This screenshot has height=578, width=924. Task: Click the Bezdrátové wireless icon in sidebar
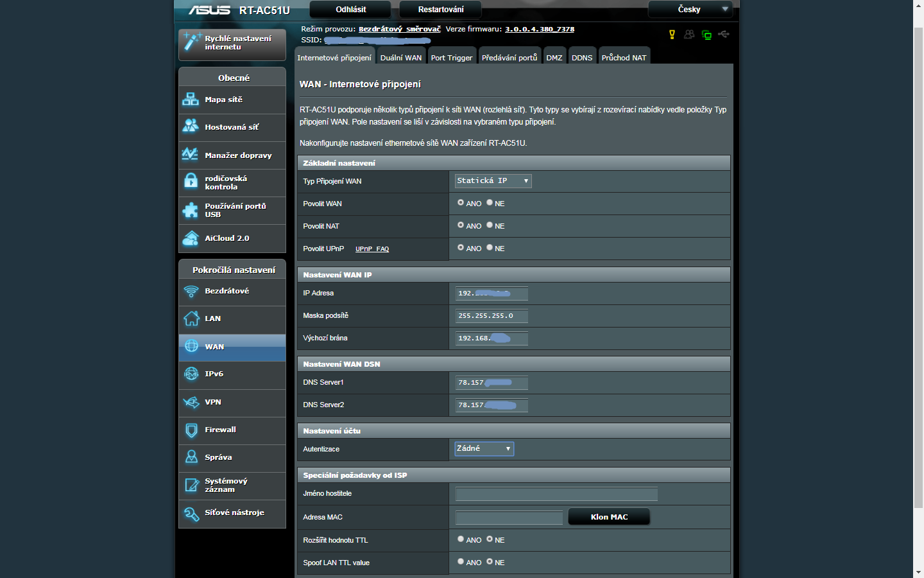[x=191, y=291]
